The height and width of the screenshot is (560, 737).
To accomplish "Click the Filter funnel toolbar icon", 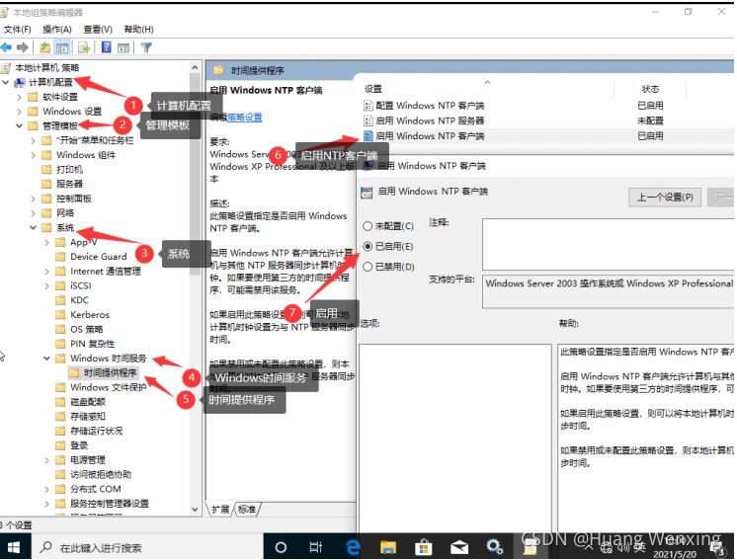I will click(146, 47).
